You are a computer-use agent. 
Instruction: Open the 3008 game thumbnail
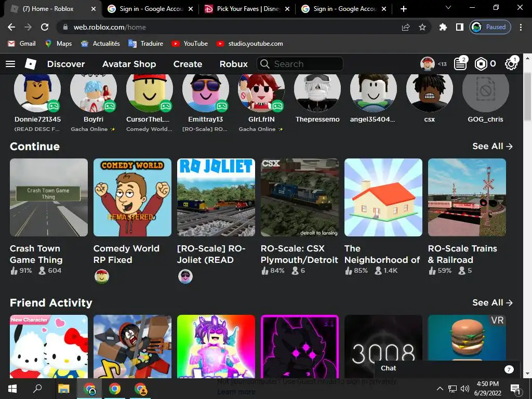coord(383,338)
